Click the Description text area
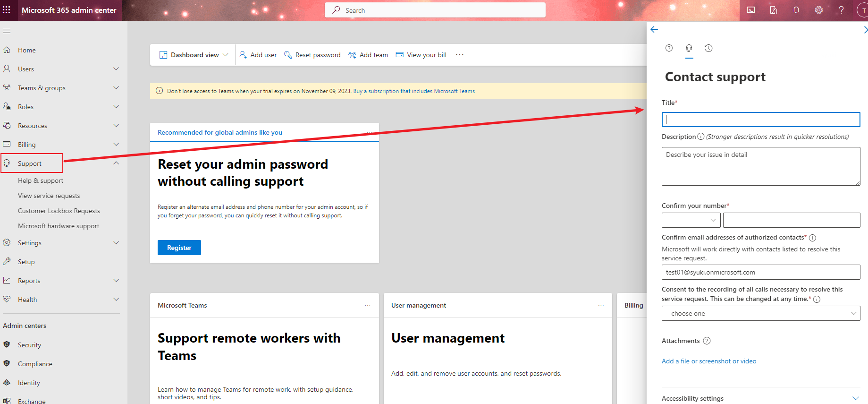 coord(761,166)
